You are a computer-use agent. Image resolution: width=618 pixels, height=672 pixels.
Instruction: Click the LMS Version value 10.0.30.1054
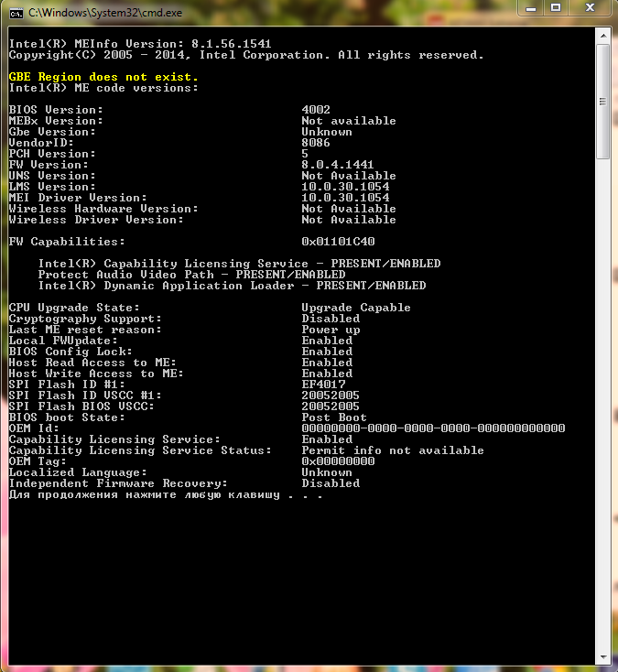pyautogui.click(x=345, y=187)
